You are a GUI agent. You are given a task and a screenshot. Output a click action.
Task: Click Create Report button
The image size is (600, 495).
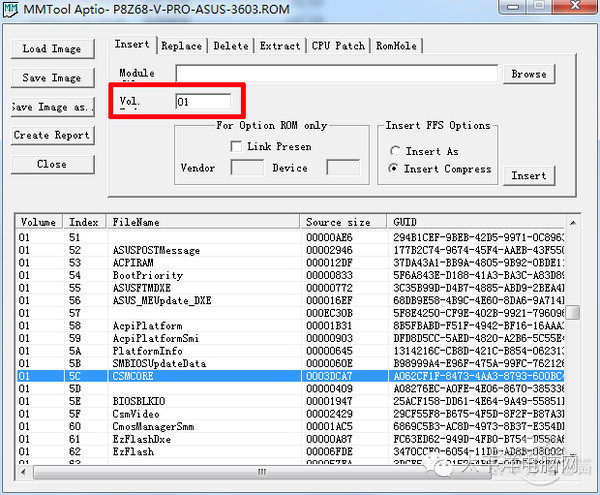pyautogui.click(x=52, y=135)
